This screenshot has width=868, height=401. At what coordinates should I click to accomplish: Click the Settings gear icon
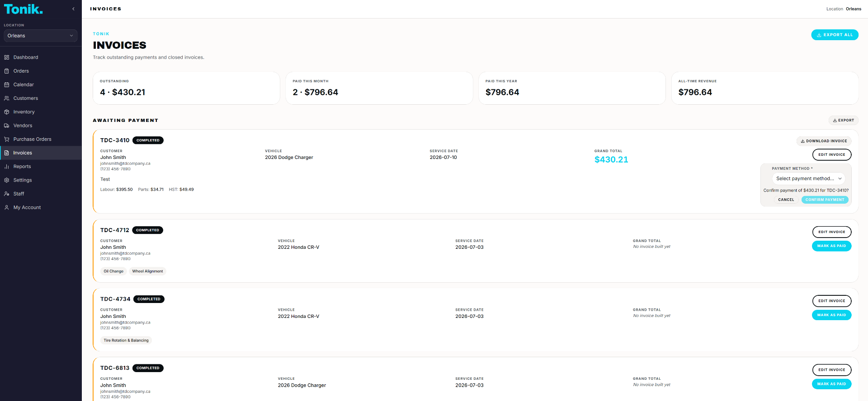click(7, 180)
